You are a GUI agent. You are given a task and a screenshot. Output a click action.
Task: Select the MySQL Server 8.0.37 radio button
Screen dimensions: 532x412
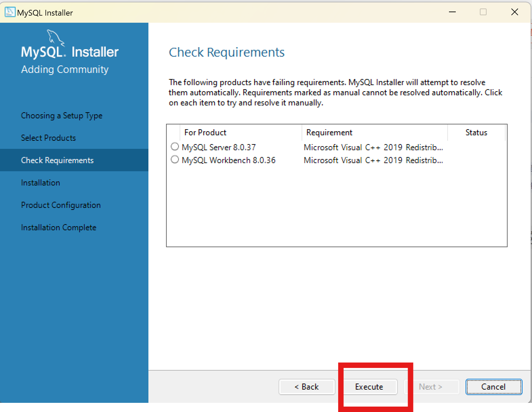click(x=175, y=146)
